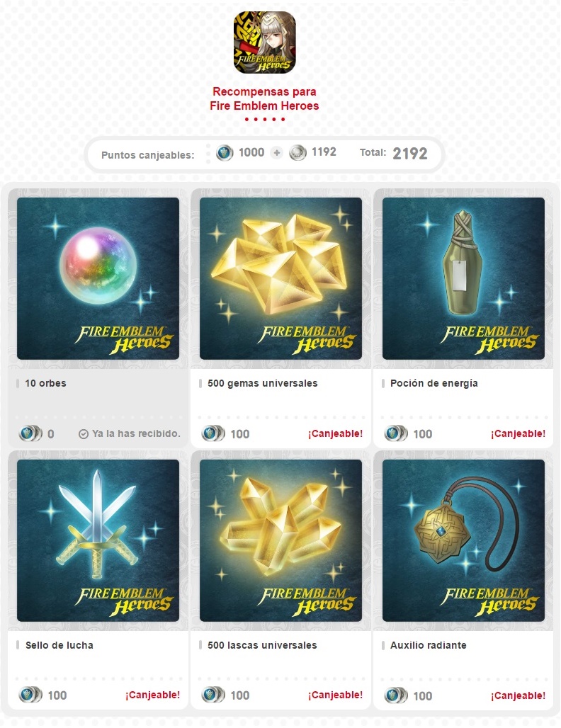Screen dimensions: 561x728
Task: Click the checkmark icon next to Ya la has recibido
Action: click(83, 434)
